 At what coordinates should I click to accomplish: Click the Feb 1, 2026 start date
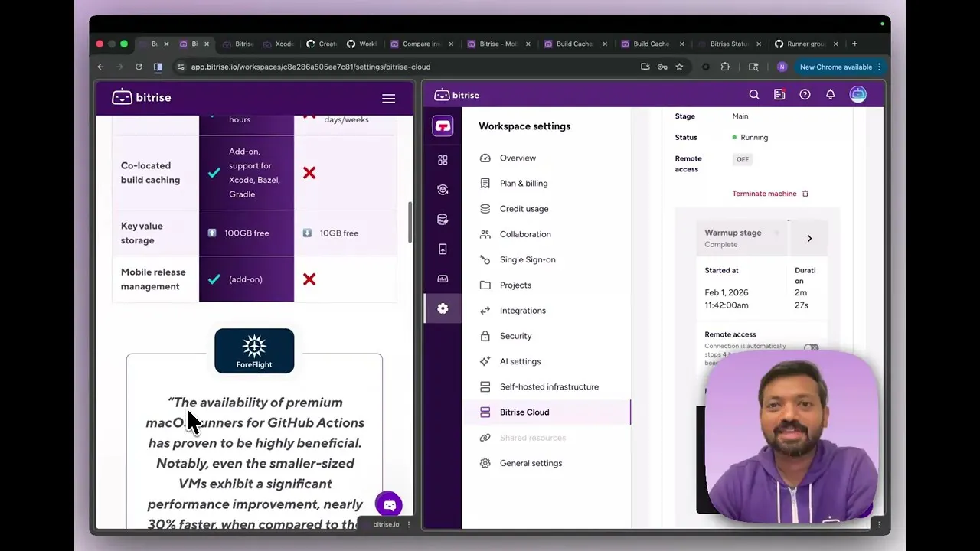(x=727, y=292)
